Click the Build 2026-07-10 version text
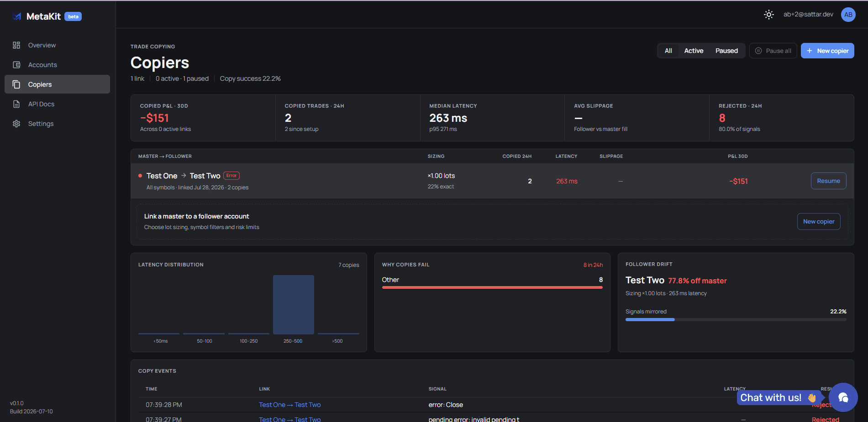The width and height of the screenshot is (868, 422). coord(32,412)
